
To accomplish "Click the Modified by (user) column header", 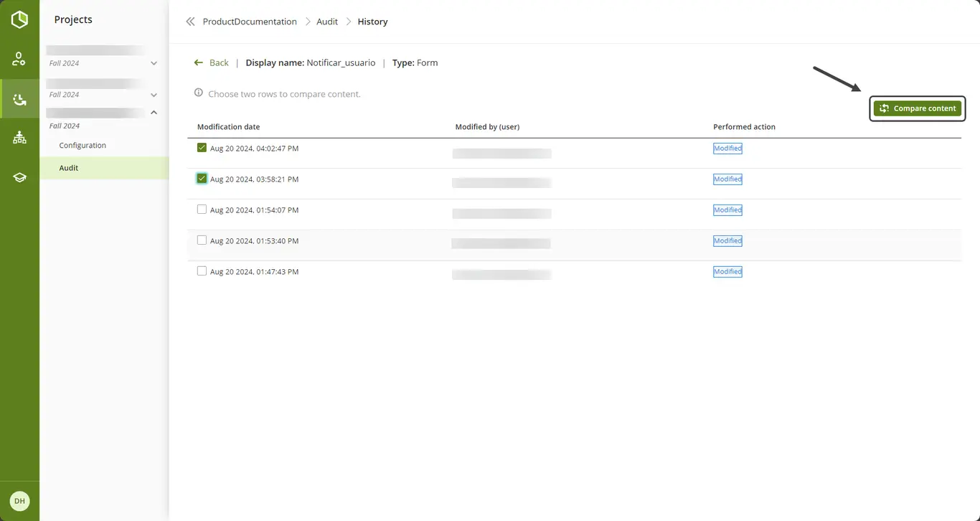I will point(487,127).
